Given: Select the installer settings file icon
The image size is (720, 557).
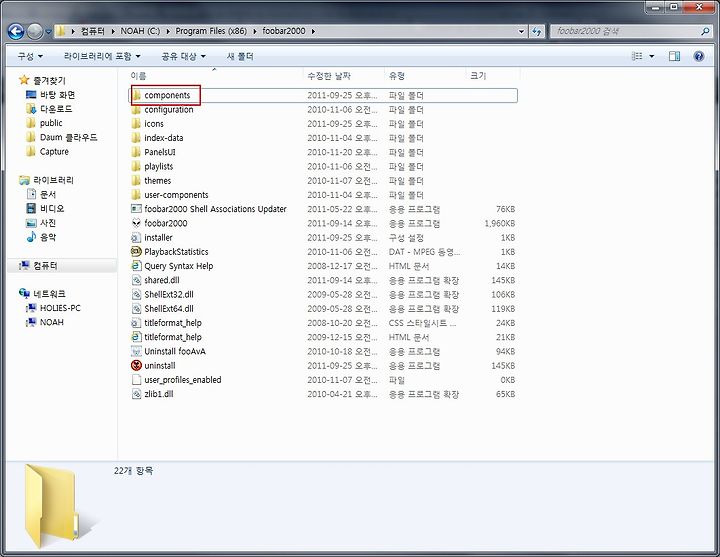Looking at the screenshot, I should (x=136, y=237).
